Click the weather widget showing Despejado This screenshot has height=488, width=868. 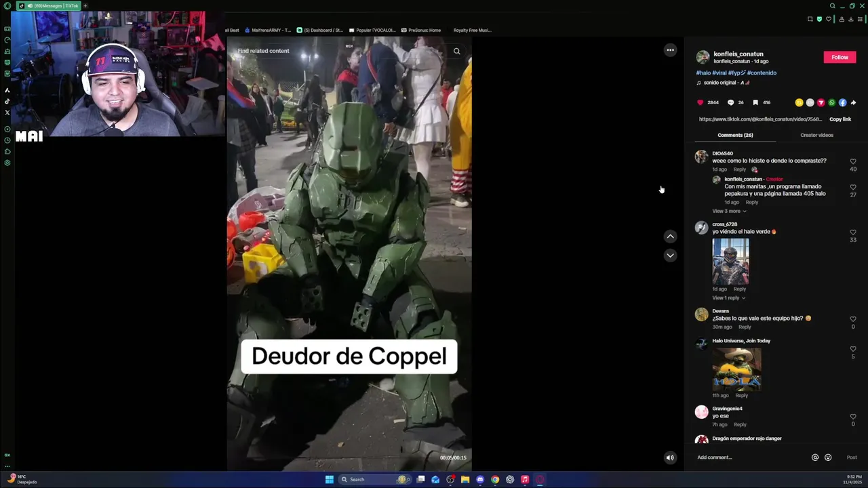coord(22,479)
